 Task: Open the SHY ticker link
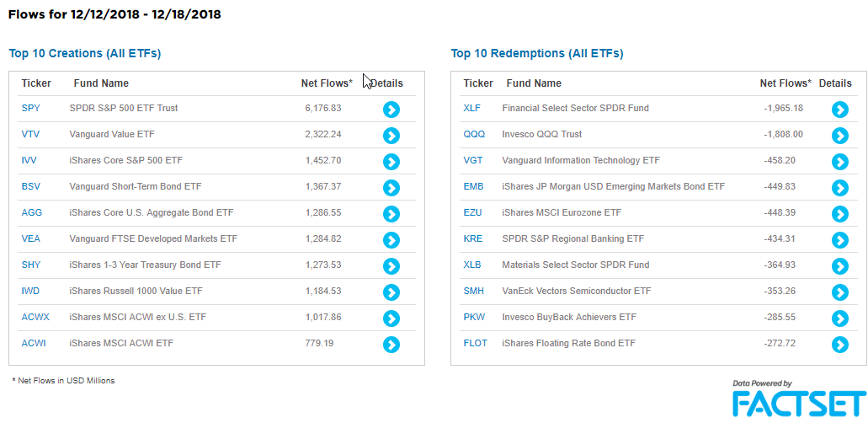[31, 265]
